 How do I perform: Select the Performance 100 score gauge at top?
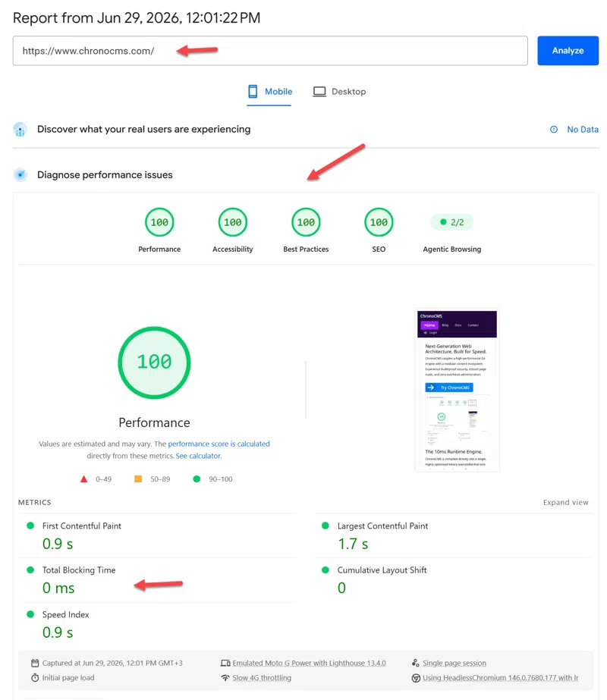point(159,222)
